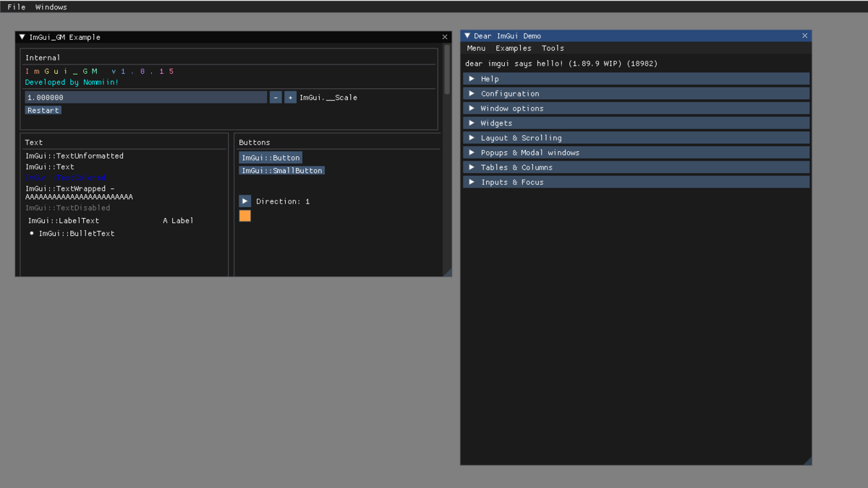The height and width of the screenshot is (488, 868).
Task: Click the ImGui::SmallButton button
Action: tap(282, 170)
